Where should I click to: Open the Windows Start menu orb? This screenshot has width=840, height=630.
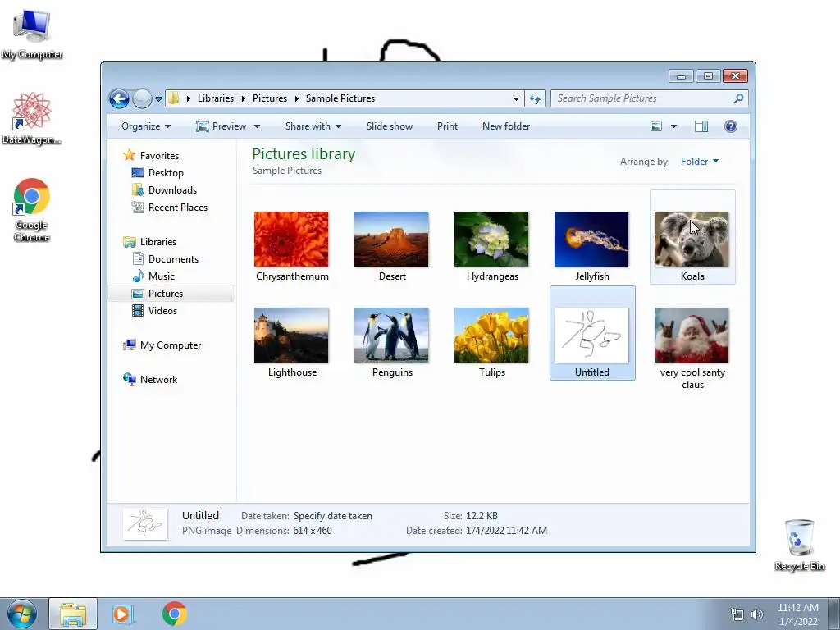click(22, 614)
